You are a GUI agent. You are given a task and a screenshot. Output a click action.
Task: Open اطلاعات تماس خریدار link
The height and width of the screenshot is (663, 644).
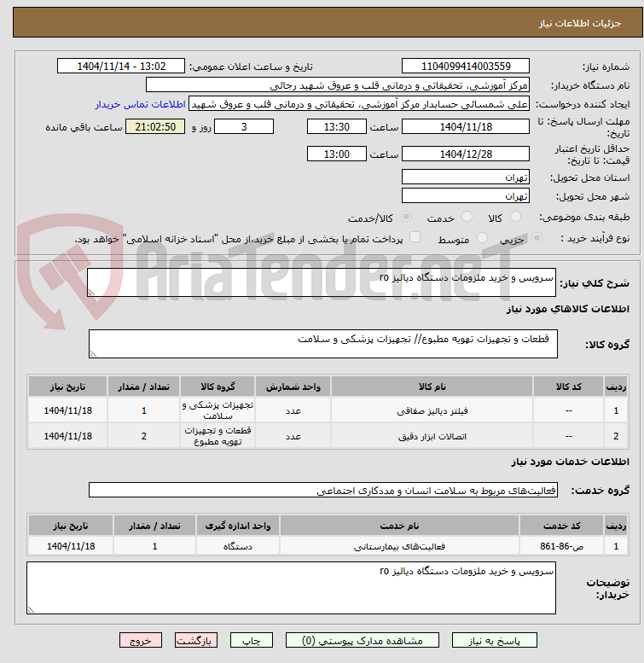140,104
